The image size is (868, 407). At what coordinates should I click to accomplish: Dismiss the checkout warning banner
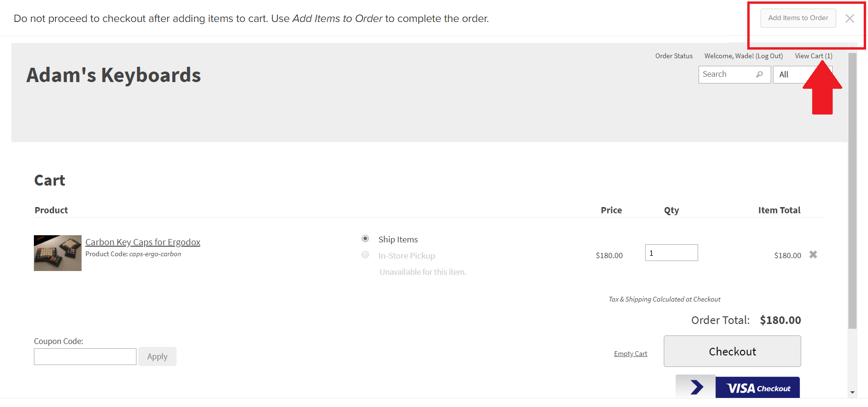pos(850,18)
